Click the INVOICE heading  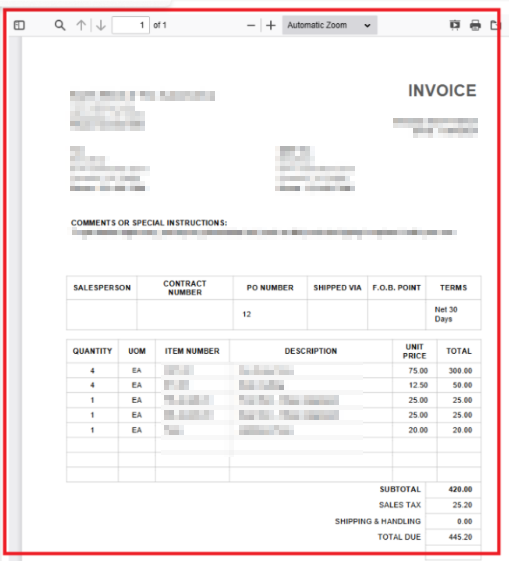[442, 90]
